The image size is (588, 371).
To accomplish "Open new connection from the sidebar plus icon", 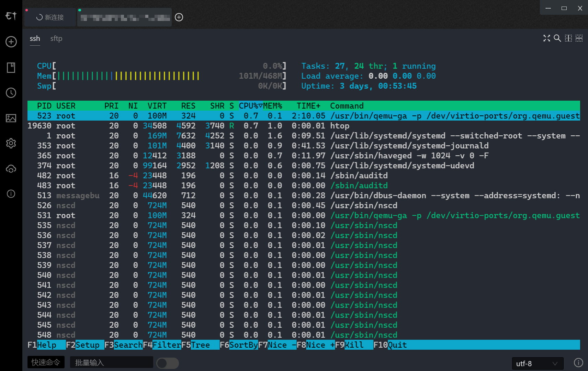I will pyautogui.click(x=11, y=42).
